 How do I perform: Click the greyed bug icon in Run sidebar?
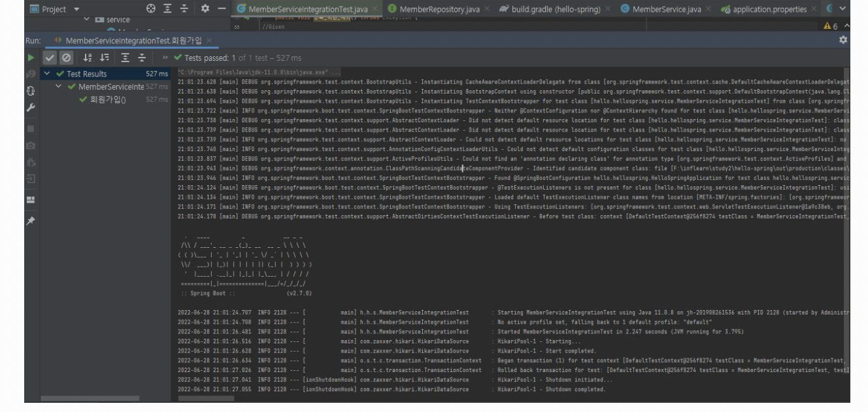click(x=32, y=162)
